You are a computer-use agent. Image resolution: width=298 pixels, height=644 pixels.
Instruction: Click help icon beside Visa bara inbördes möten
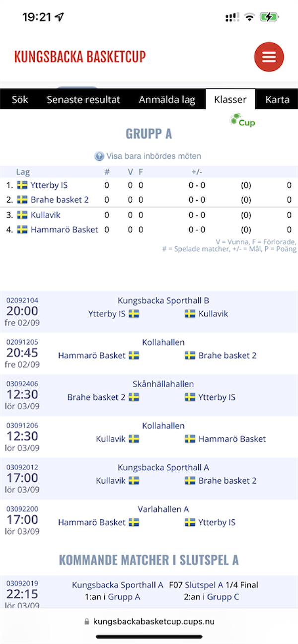pyautogui.click(x=99, y=156)
